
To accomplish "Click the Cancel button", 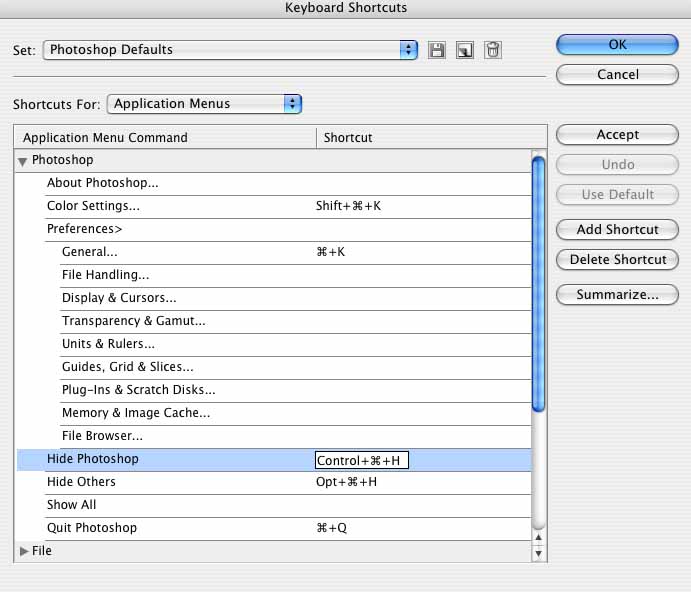I will point(617,74).
